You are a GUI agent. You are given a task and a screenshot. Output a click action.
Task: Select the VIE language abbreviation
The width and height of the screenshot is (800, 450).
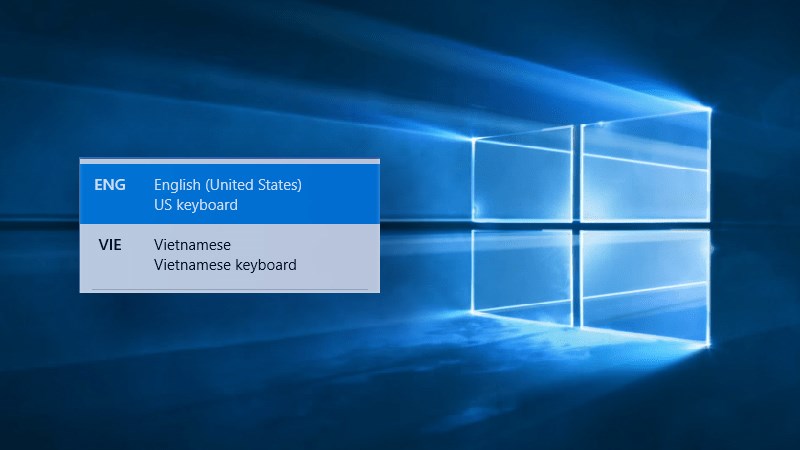(109, 245)
